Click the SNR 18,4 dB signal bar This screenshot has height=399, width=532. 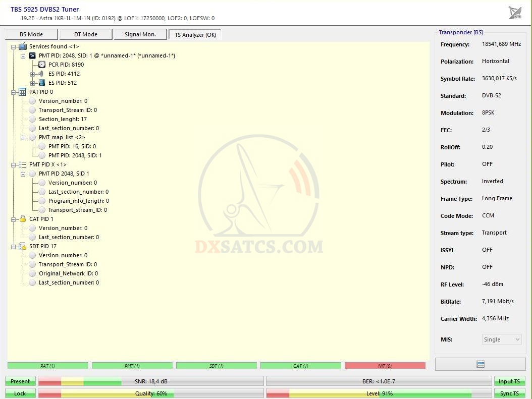pyautogui.click(x=151, y=381)
